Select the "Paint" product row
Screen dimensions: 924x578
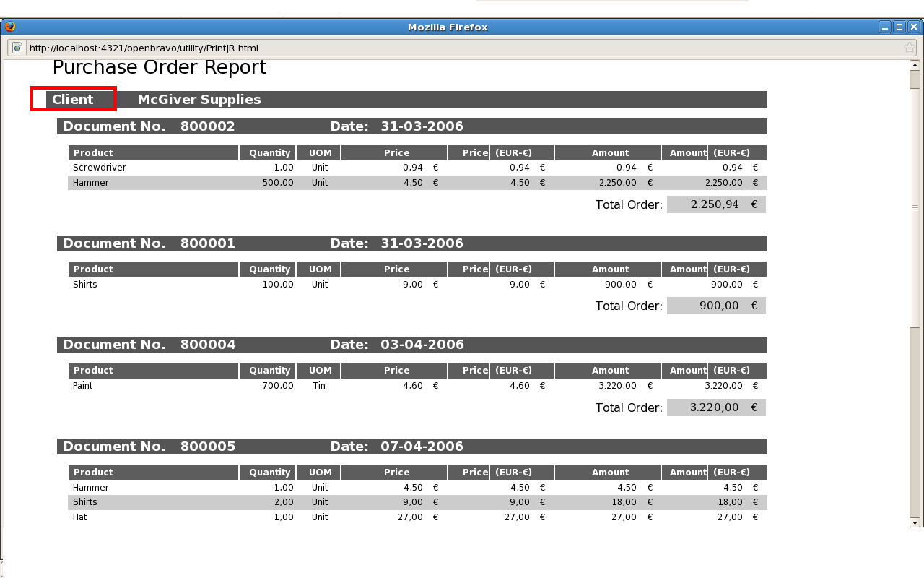click(x=417, y=386)
